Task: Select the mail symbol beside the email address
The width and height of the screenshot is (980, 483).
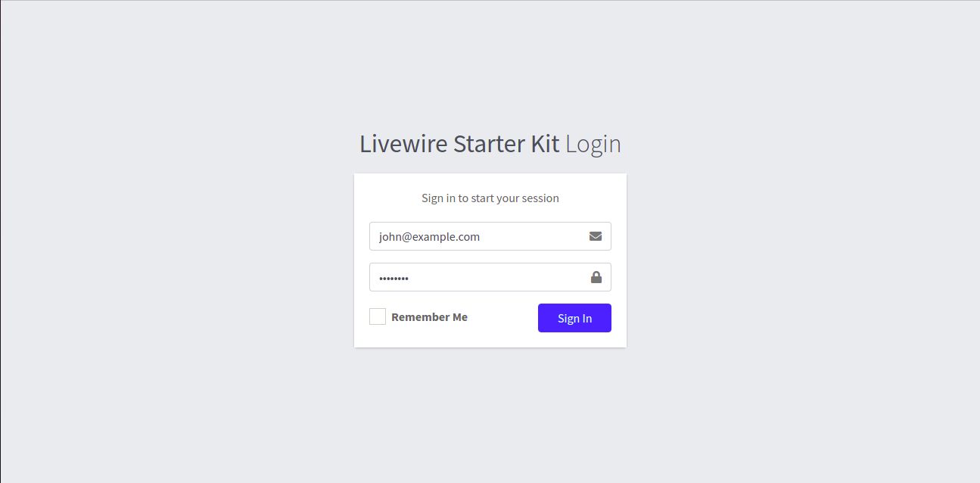Action: [596, 236]
